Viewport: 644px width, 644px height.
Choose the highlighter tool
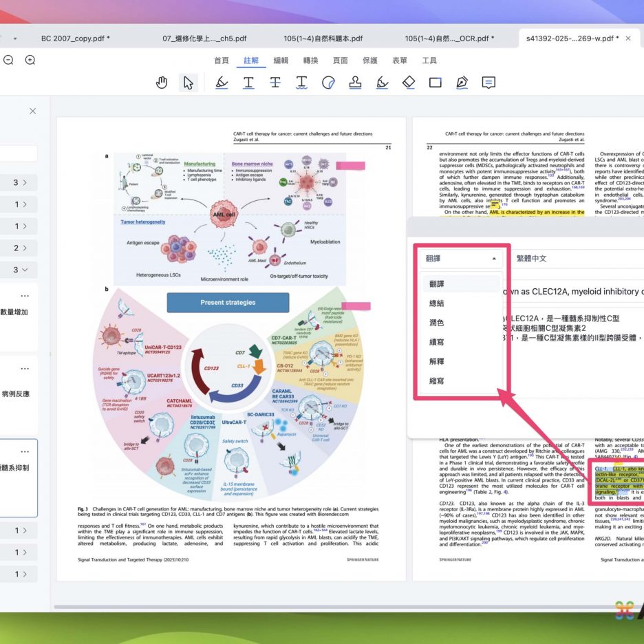pos(221,83)
